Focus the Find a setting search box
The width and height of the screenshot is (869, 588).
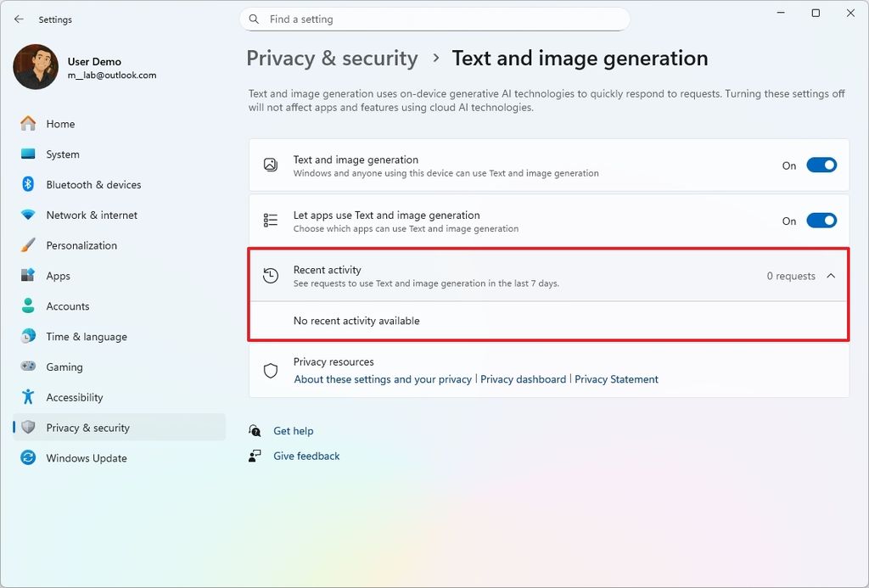point(435,20)
